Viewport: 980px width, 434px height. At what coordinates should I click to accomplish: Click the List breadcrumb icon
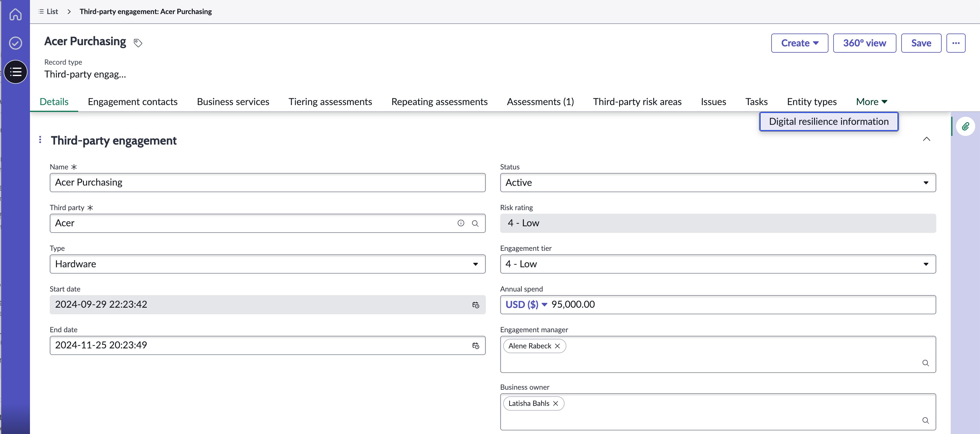coord(41,11)
